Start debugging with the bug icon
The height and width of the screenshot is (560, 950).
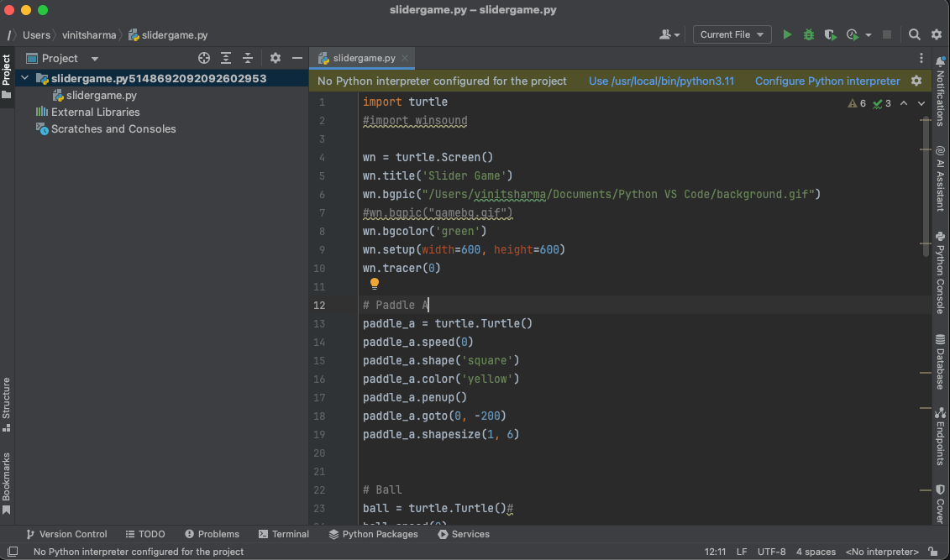pos(808,34)
